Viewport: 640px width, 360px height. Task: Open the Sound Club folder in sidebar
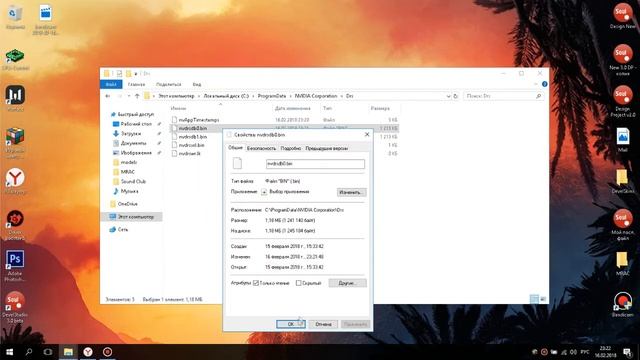[x=133, y=181]
